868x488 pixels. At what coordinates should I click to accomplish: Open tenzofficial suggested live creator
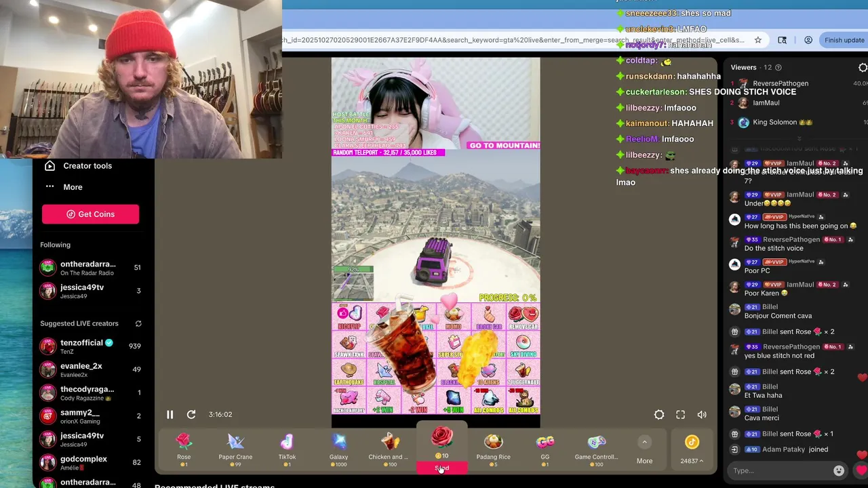(x=90, y=346)
